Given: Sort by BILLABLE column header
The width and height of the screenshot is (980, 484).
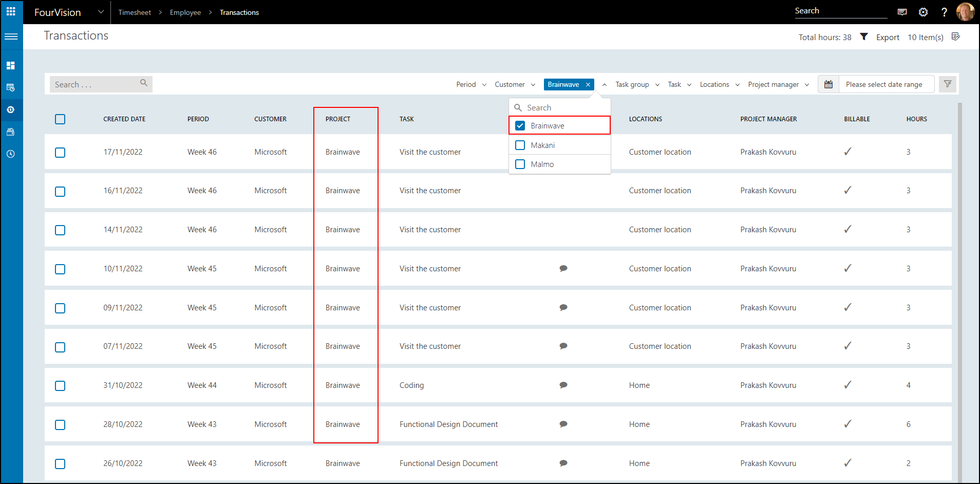Looking at the screenshot, I should pos(857,119).
